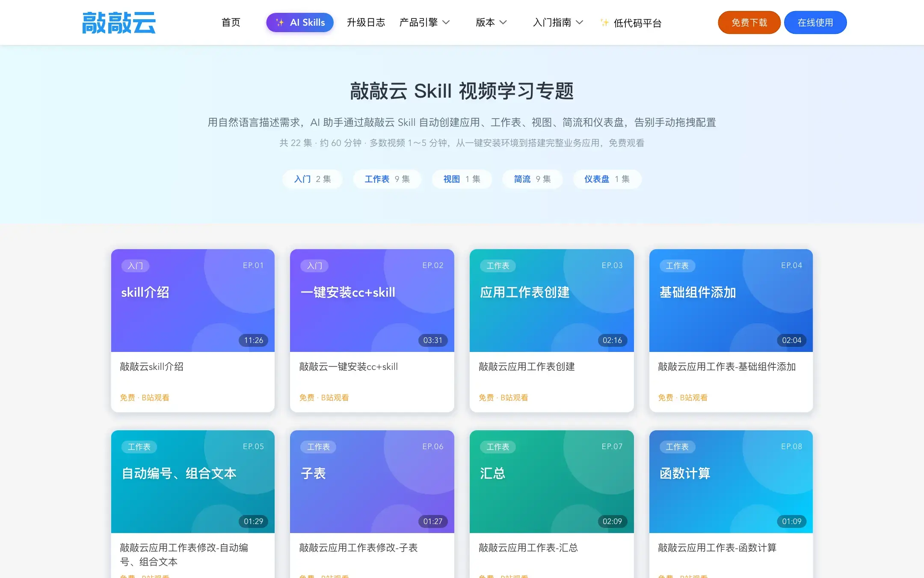Open the EP.04 基础组件添加 video thumbnail
Viewport: 924px width, 578px height.
pyautogui.click(x=731, y=301)
